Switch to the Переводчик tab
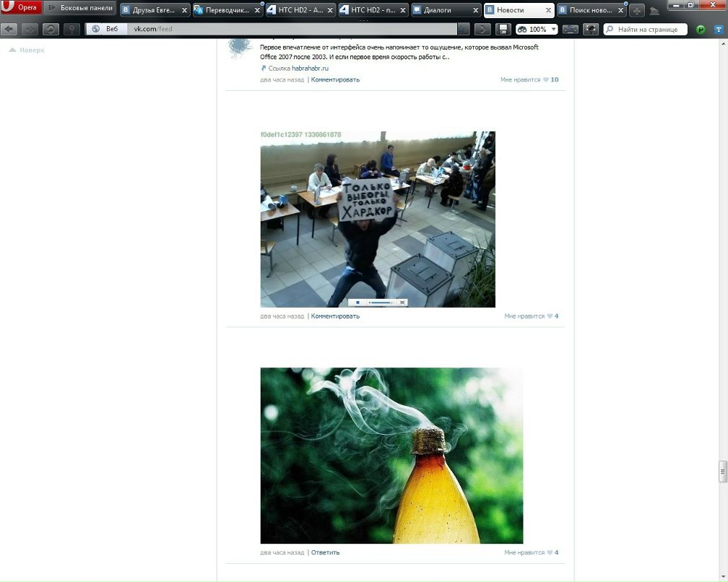 tap(227, 10)
